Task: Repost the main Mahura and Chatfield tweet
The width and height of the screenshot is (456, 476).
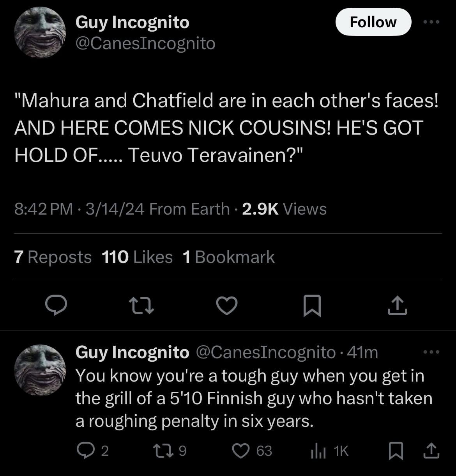Action: [141, 305]
